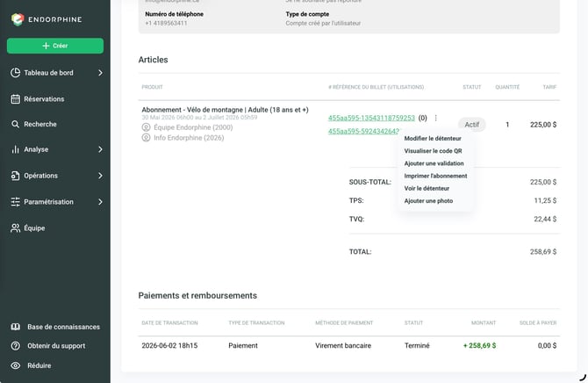
Task: Open Recherche magnifying glass icon
Action: click(16, 124)
